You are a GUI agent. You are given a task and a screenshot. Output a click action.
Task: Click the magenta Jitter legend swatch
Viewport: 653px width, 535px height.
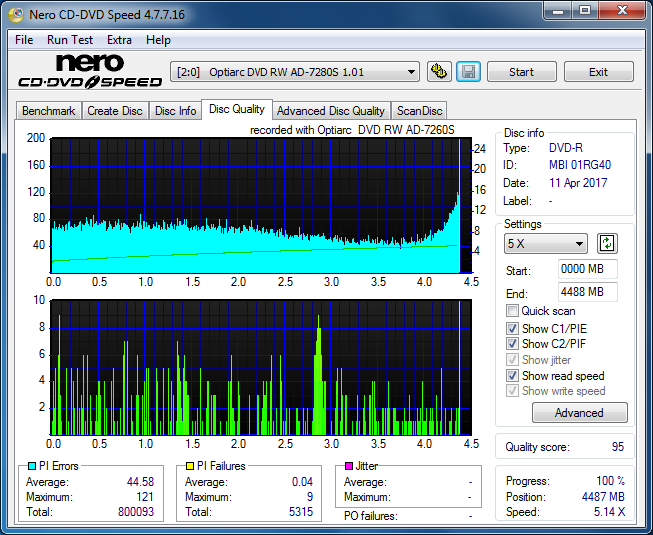[x=349, y=466]
